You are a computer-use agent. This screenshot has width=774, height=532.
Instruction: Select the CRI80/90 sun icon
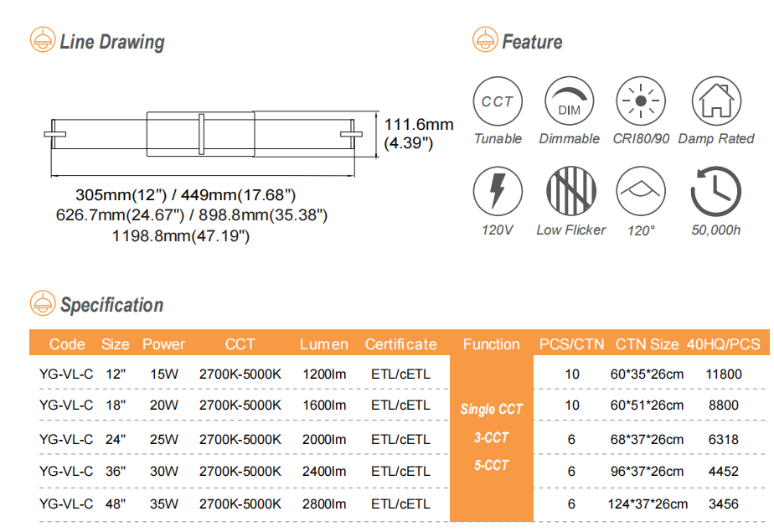[641, 101]
